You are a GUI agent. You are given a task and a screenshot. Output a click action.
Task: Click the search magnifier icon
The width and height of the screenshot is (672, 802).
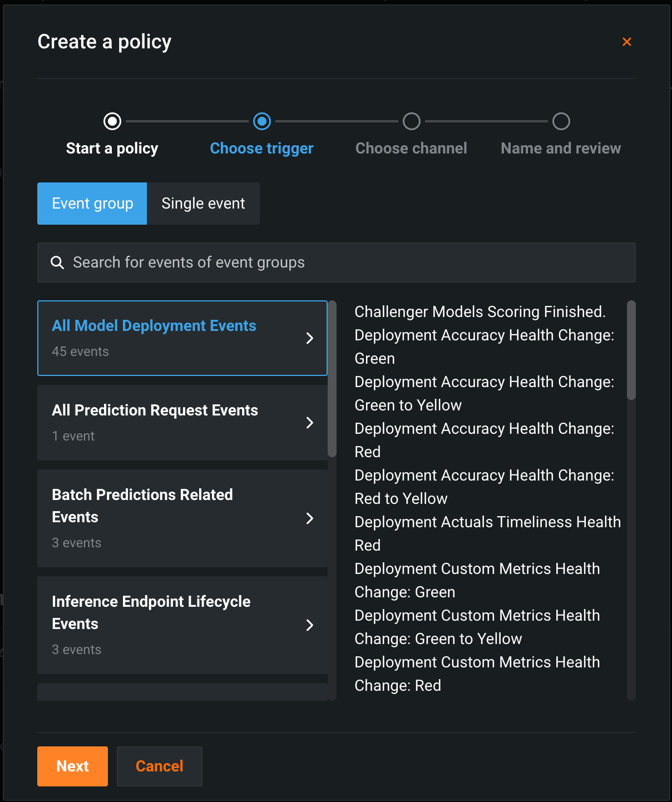(x=57, y=263)
